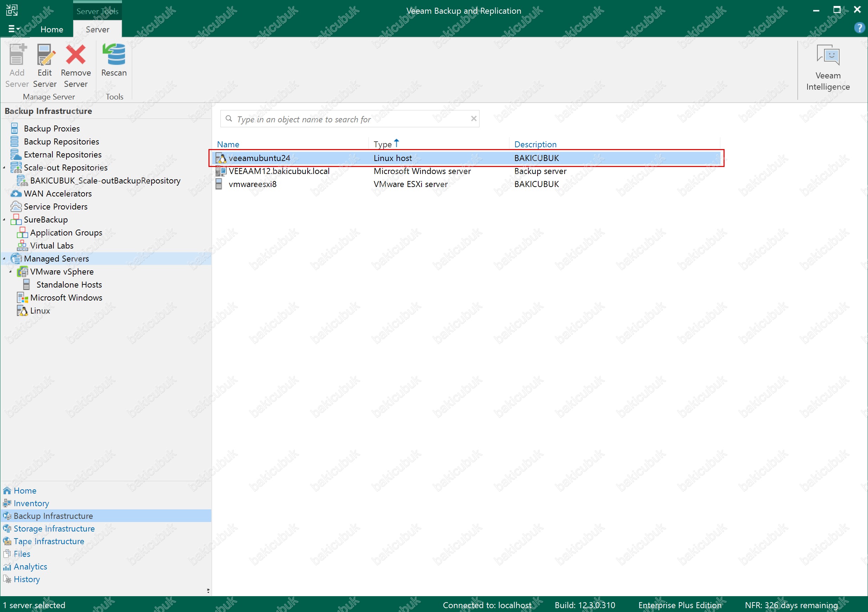Click the help question mark icon

click(x=859, y=28)
